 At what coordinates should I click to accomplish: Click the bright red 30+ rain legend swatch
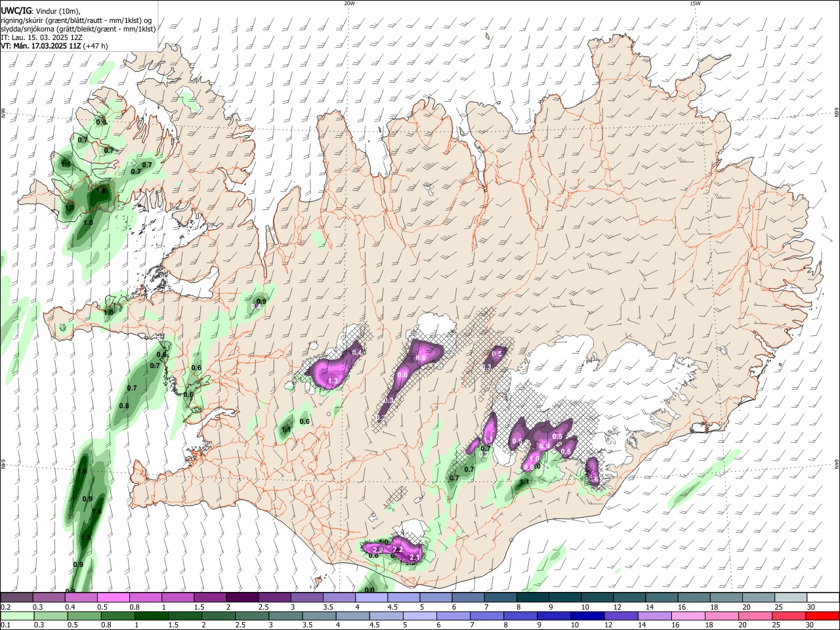[823, 616]
